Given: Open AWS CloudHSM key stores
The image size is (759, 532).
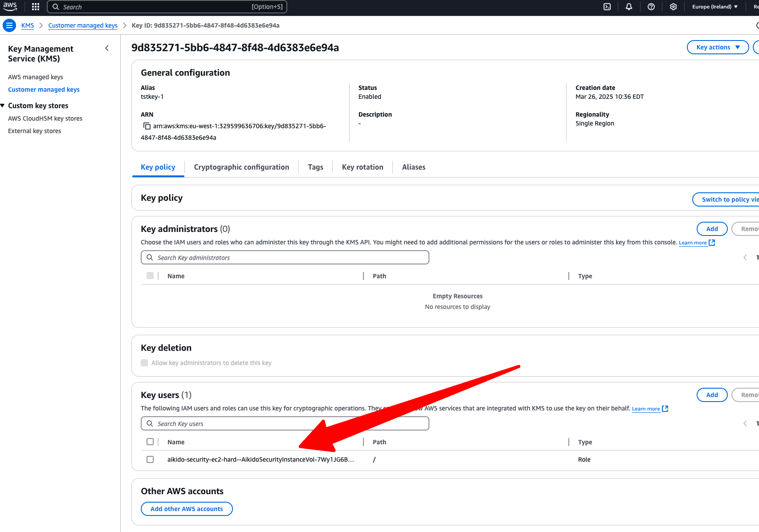Looking at the screenshot, I should point(45,118).
